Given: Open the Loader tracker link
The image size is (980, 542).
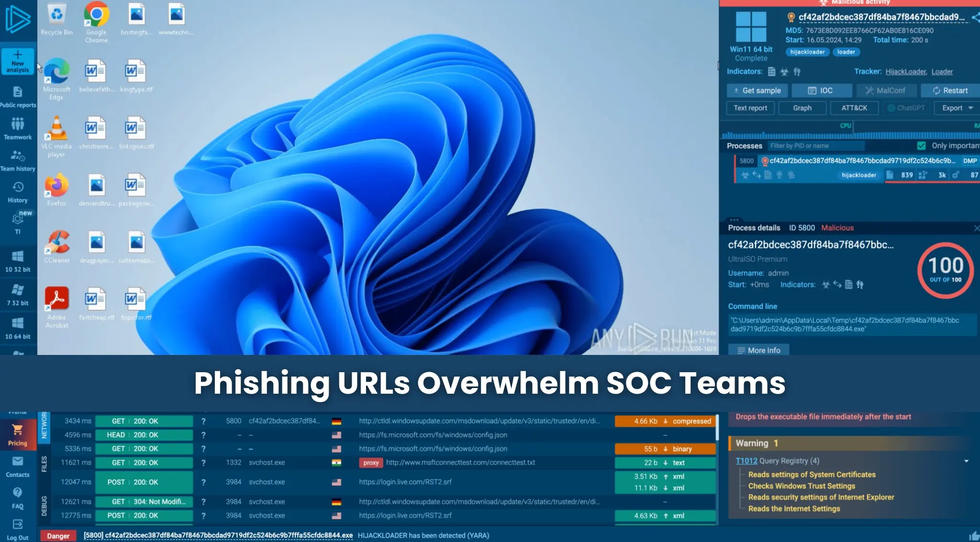Looking at the screenshot, I should (942, 72).
